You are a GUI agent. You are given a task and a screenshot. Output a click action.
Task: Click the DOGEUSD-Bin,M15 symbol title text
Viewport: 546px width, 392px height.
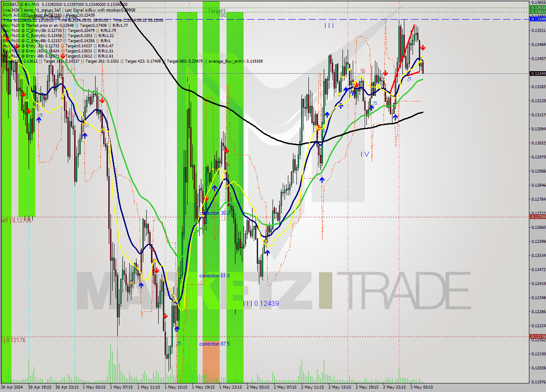(x=21, y=5)
